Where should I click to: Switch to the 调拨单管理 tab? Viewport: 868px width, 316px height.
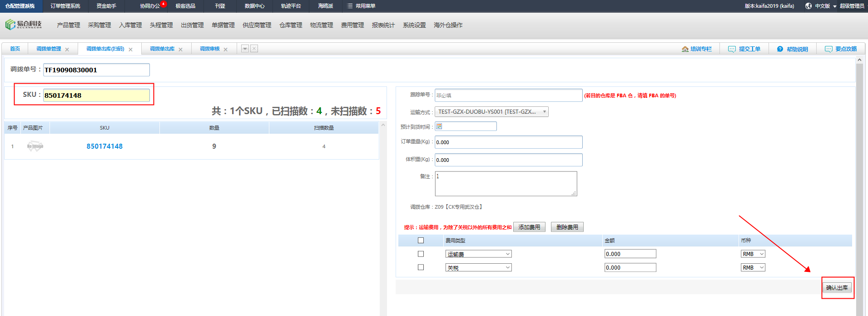pos(49,49)
